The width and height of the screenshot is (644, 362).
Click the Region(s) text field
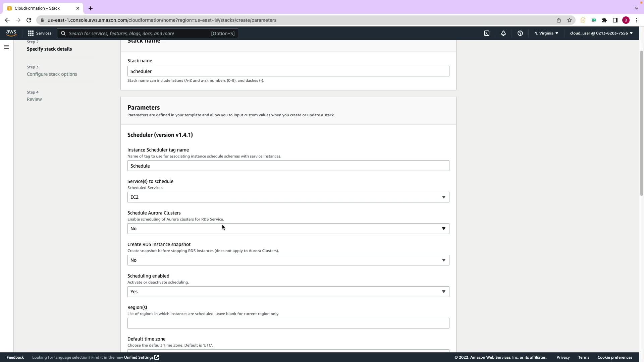tap(288, 323)
